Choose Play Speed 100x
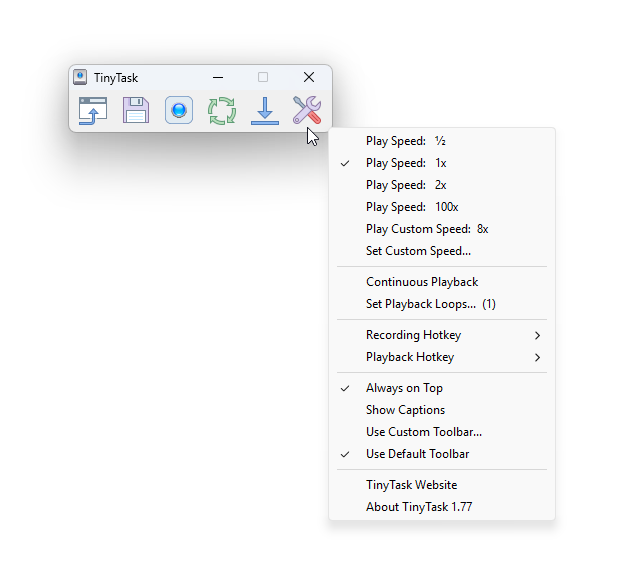Image resolution: width=622 pixels, height=581 pixels. pos(442,207)
